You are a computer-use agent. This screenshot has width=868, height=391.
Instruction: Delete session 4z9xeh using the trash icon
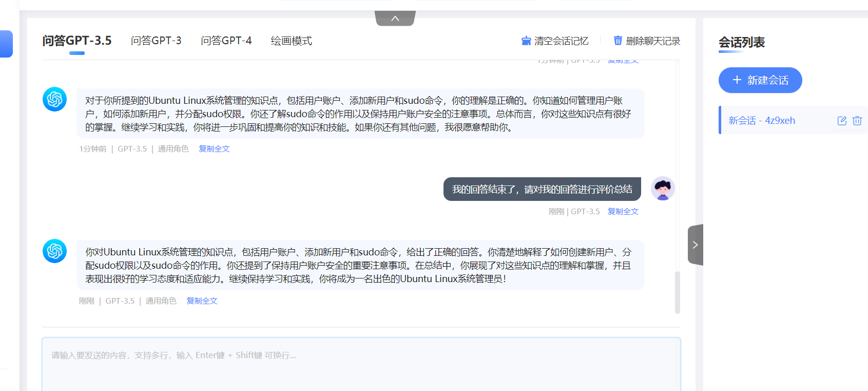coord(857,121)
